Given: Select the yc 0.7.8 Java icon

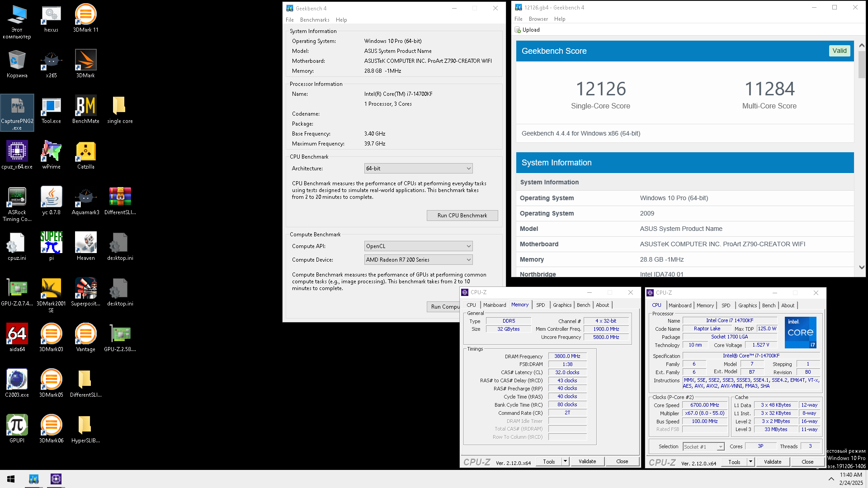Looking at the screenshot, I should click(51, 201).
